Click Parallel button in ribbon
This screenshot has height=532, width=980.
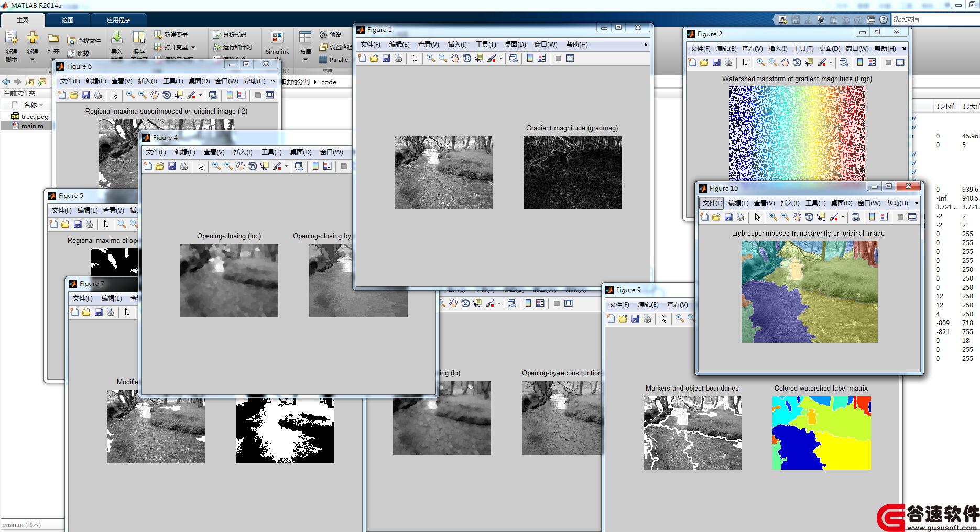(x=334, y=60)
